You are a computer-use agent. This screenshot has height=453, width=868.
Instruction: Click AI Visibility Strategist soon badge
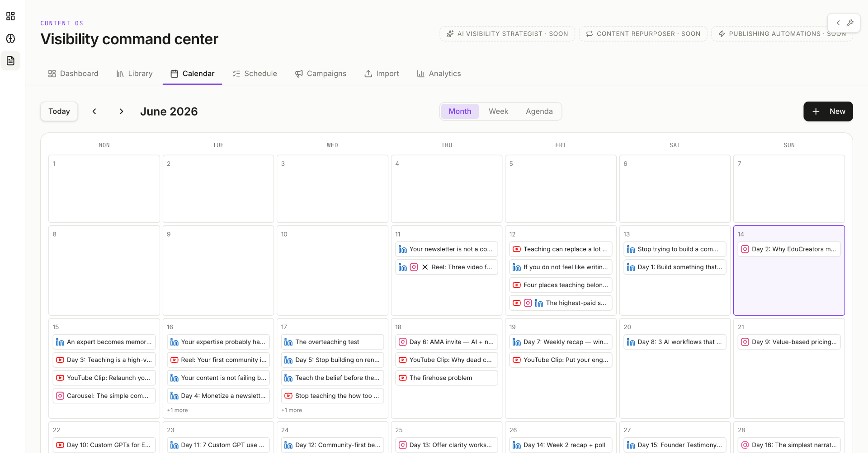507,34
